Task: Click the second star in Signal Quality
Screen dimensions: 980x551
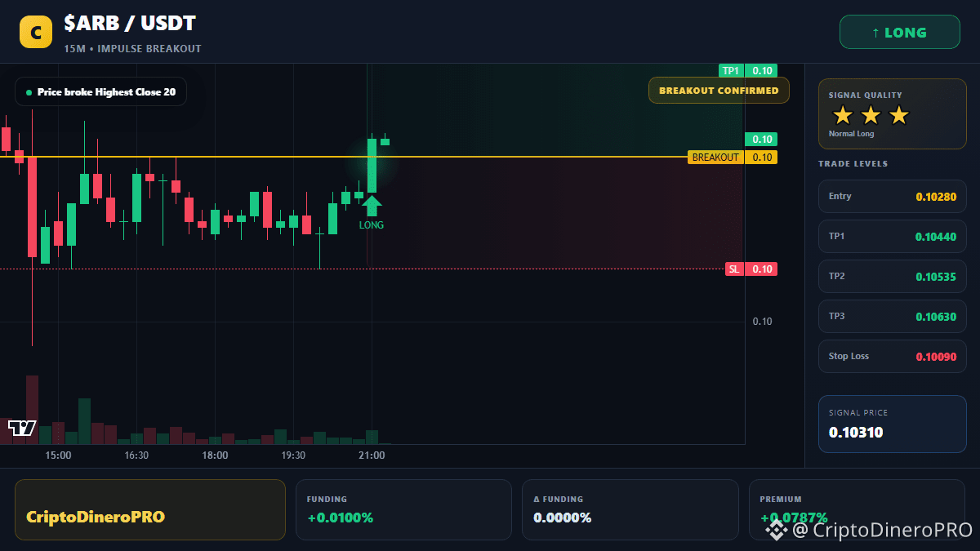Action: coord(871,115)
